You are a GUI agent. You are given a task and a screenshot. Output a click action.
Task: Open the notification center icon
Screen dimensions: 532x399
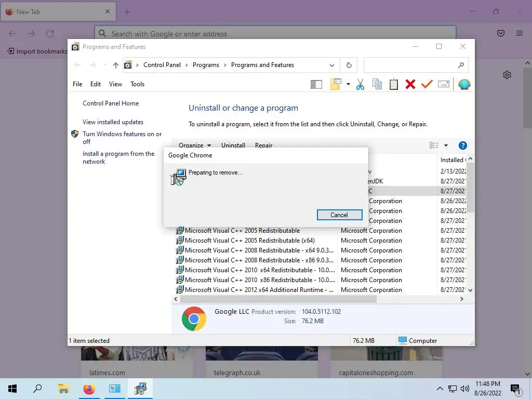pos(516,389)
